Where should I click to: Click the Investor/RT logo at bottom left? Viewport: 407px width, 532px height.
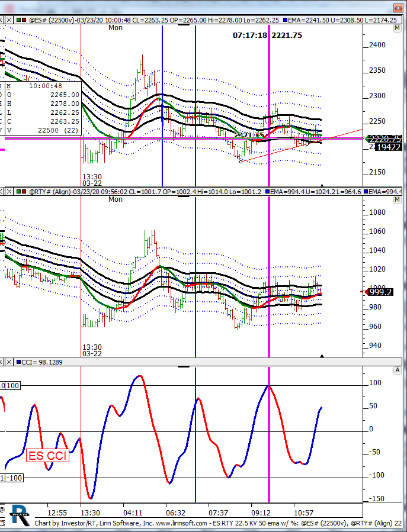18,516
